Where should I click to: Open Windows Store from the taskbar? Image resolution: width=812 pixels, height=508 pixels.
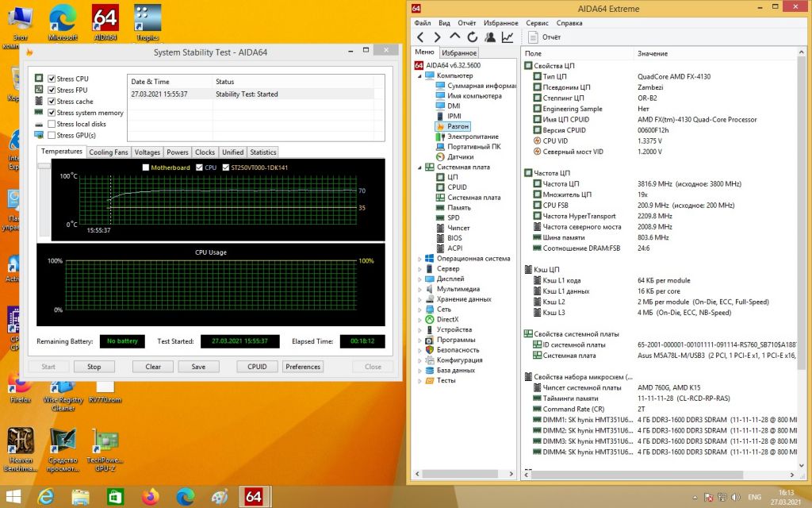[115, 497]
